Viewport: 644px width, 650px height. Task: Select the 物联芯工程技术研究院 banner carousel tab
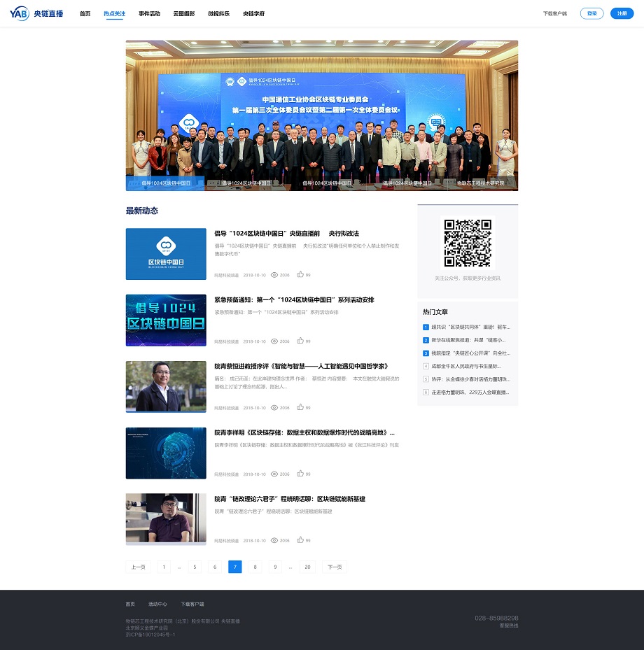pyautogui.click(x=481, y=183)
